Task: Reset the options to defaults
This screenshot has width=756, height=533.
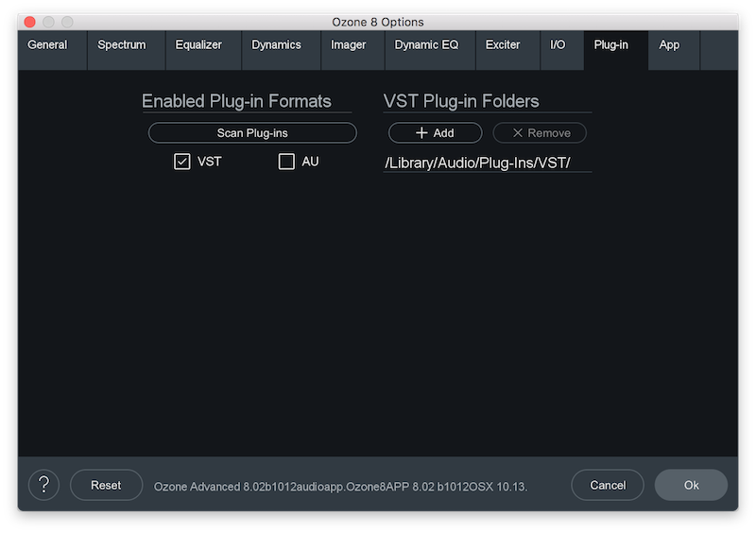Action: pyautogui.click(x=106, y=485)
